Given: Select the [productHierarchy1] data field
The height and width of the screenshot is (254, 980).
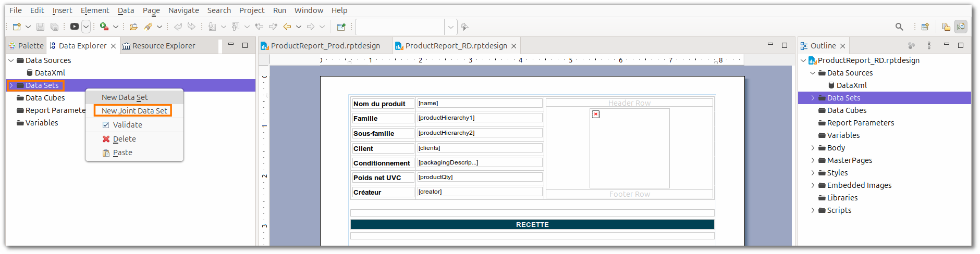Looking at the screenshot, I should click(479, 118).
